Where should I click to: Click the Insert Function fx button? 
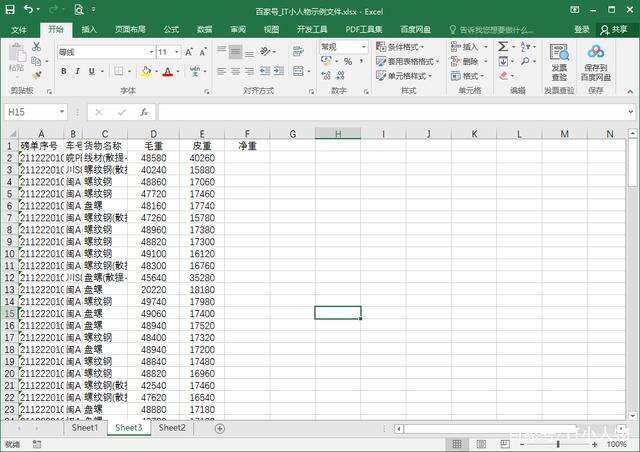[x=144, y=112]
